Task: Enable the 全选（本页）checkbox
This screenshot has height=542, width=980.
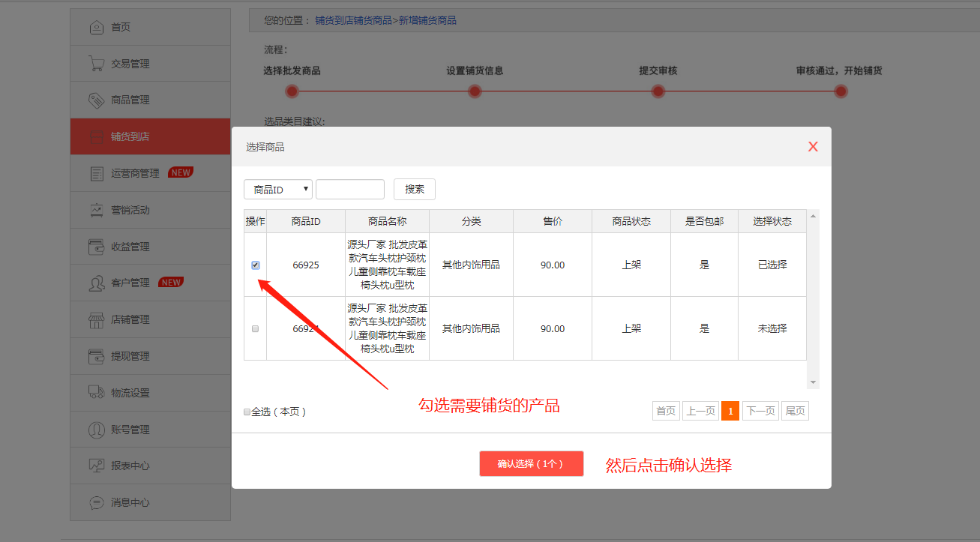Action: [247, 412]
